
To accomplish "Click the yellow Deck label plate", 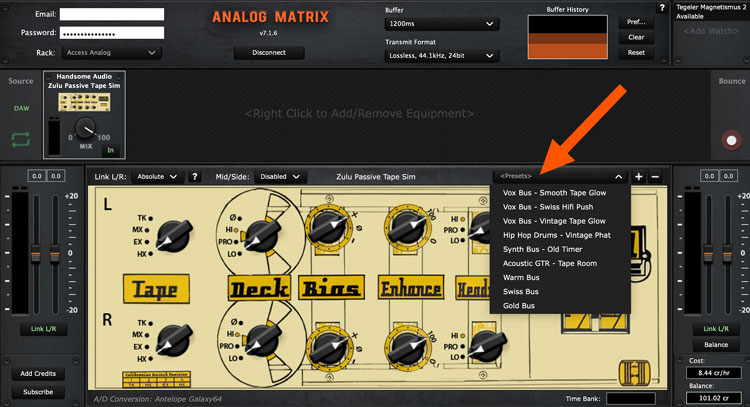I will click(259, 288).
